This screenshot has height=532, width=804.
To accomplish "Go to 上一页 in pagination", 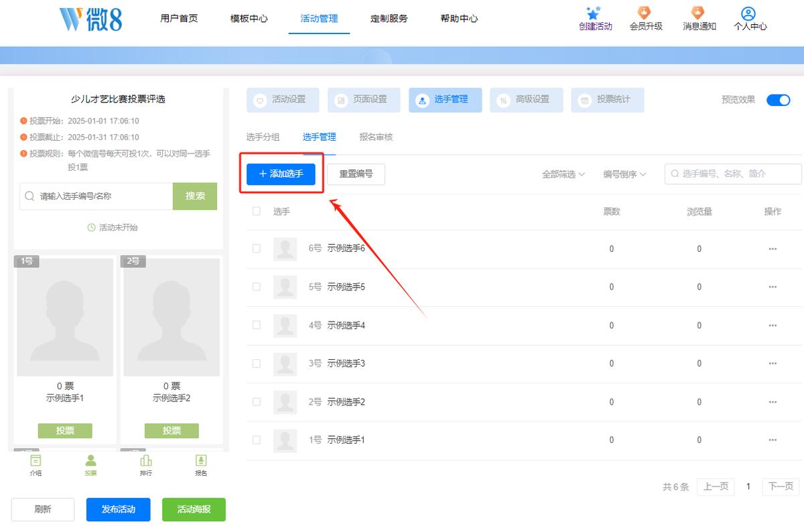I will (716, 487).
